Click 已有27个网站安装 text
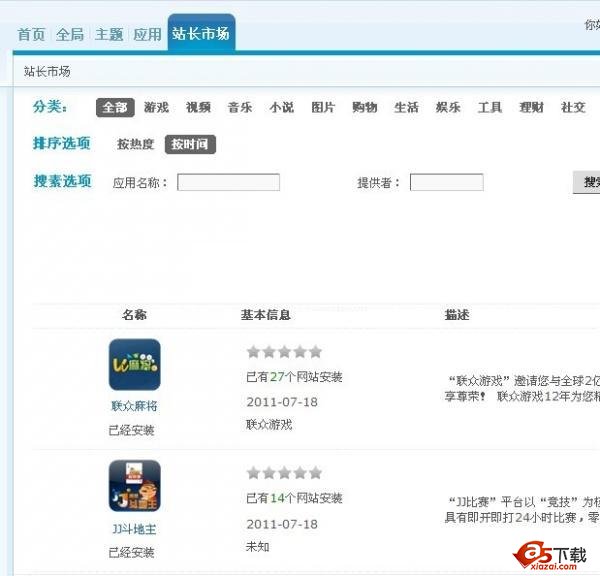 click(x=294, y=377)
